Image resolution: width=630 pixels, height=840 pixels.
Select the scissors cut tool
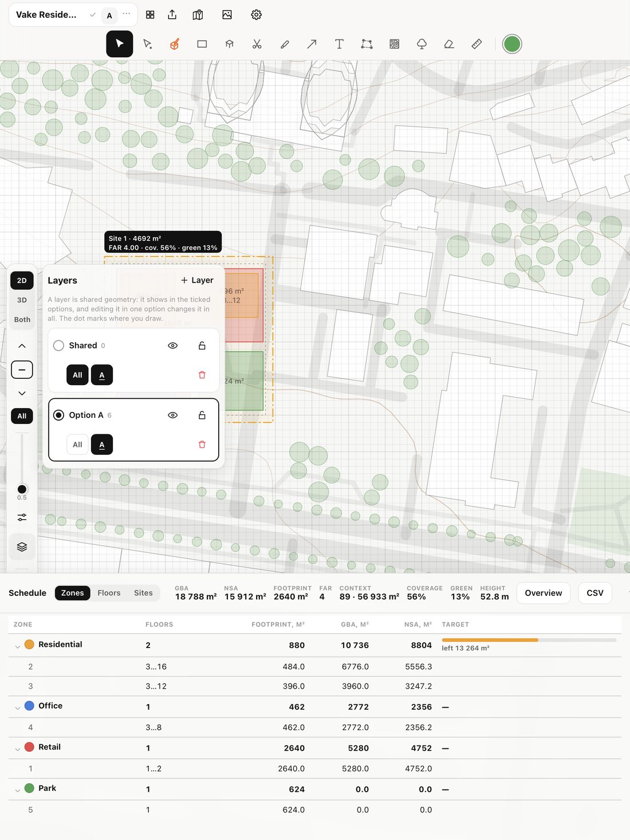(257, 44)
